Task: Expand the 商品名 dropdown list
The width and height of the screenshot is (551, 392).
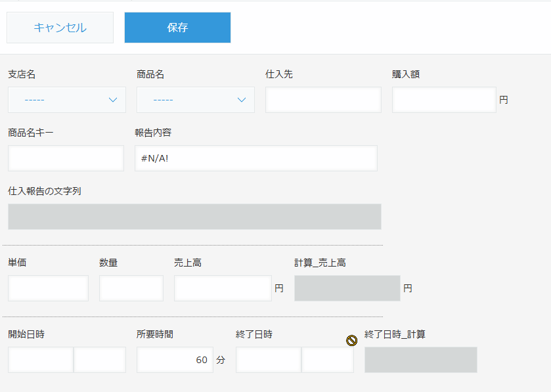Action: pyautogui.click(x=195, y=100)
